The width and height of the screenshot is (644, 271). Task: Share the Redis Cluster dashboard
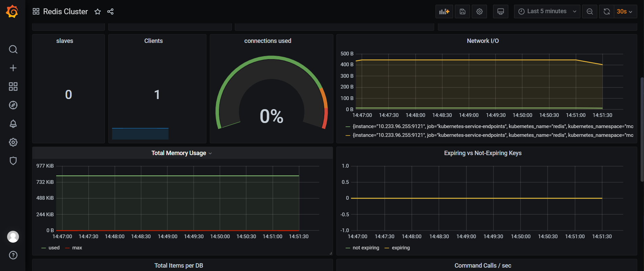(110, 11)
